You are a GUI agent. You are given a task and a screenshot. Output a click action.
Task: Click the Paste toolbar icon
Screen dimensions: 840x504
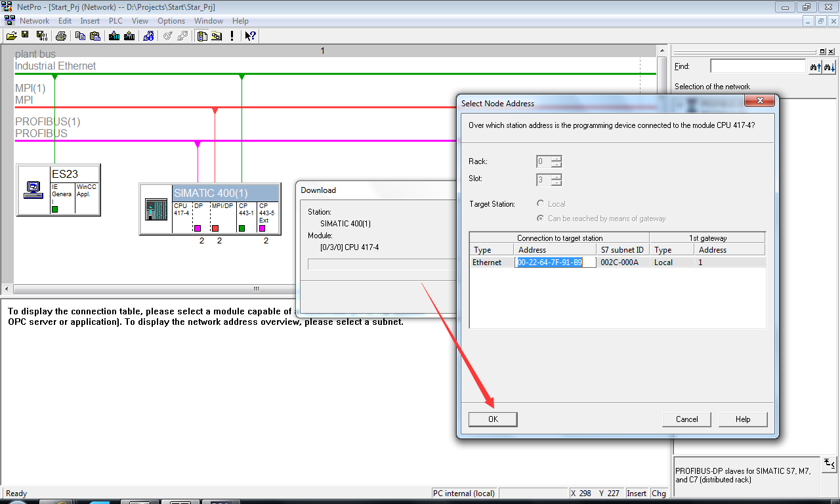pos(95,35)
